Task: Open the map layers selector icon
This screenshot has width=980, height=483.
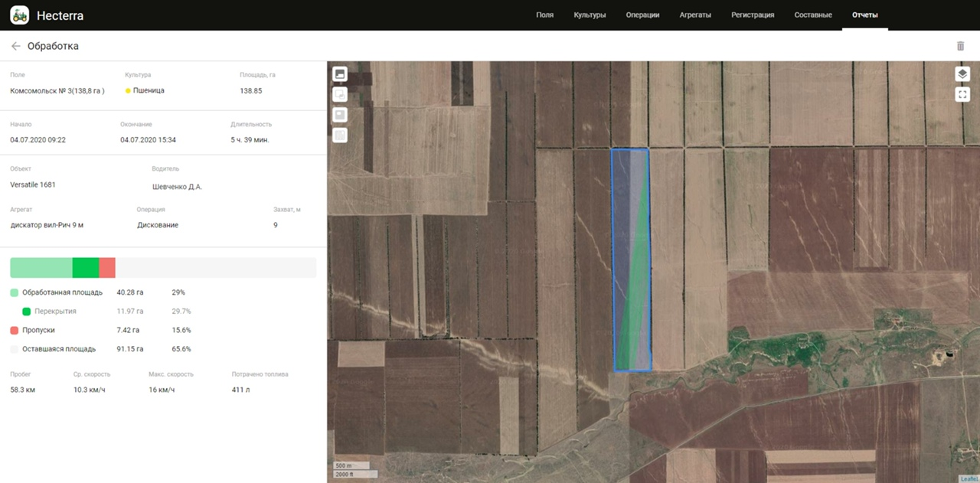Action: (962, 73)
